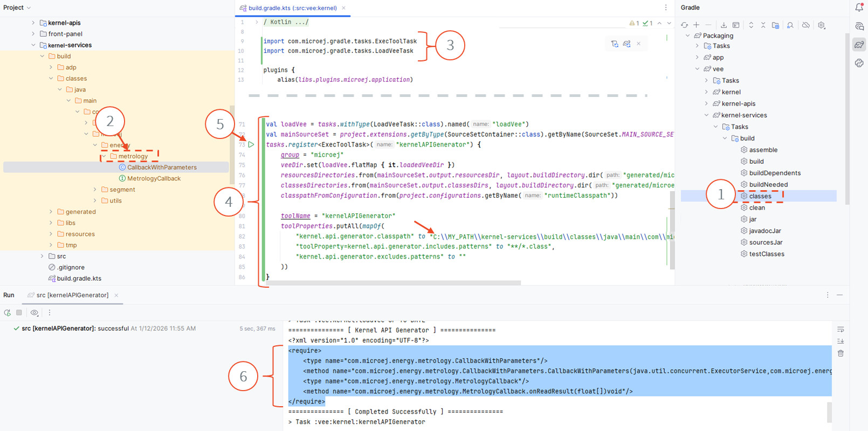Open Execute Gradle Task icon
This screenshot has height=431, width=868.
coord(736,25)
